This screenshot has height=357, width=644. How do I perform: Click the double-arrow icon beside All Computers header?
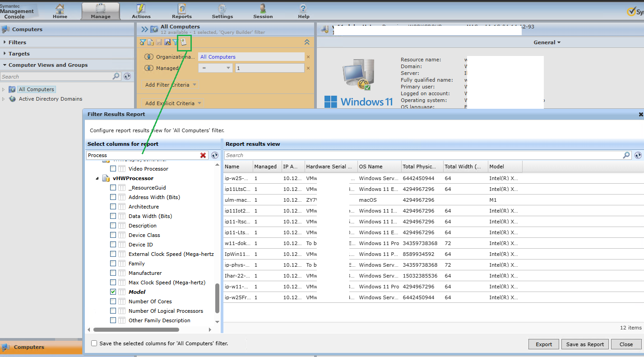click(144, 29)
